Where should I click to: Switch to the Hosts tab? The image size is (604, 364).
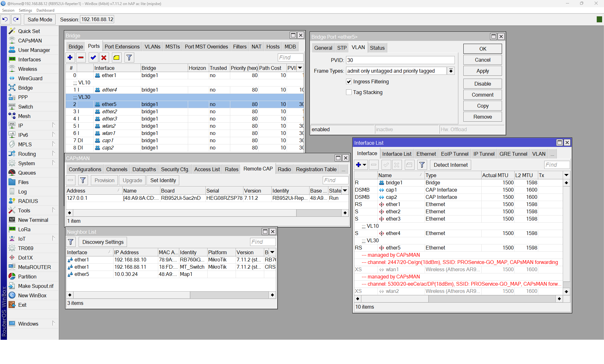coord(272,46)
